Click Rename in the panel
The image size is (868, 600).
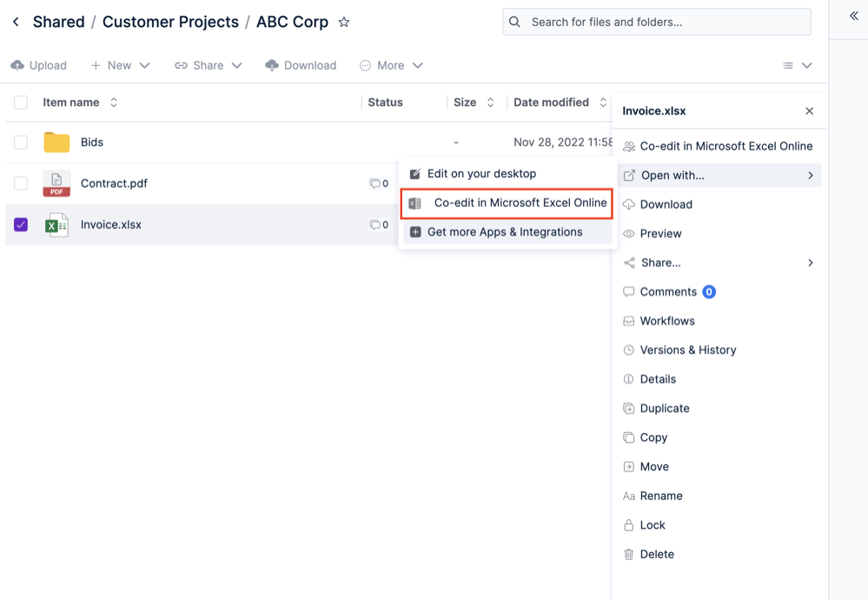coord(719,496)
